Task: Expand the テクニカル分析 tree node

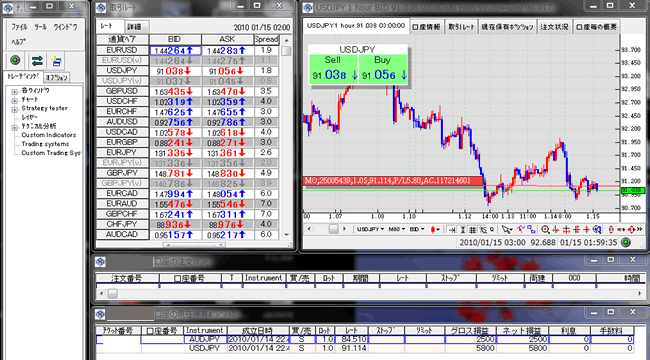Action: click(15, 128)
